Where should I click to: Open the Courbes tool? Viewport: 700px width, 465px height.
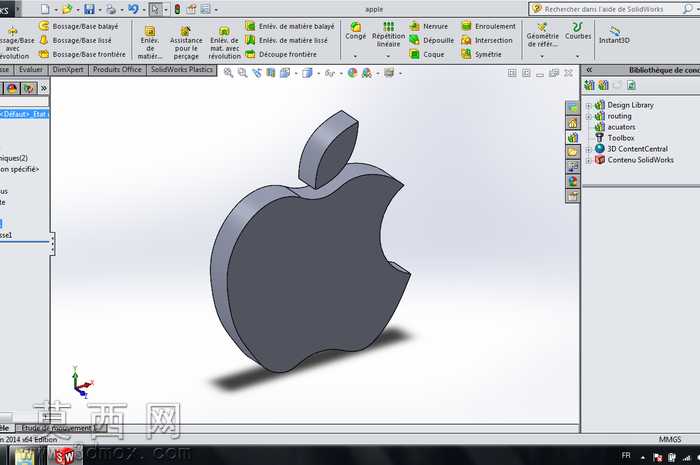pos(578,31)
